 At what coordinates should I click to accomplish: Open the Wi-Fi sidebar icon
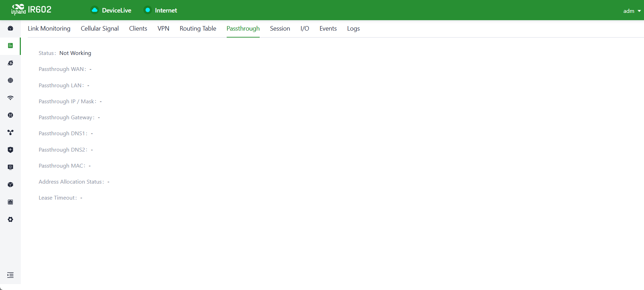10,98
